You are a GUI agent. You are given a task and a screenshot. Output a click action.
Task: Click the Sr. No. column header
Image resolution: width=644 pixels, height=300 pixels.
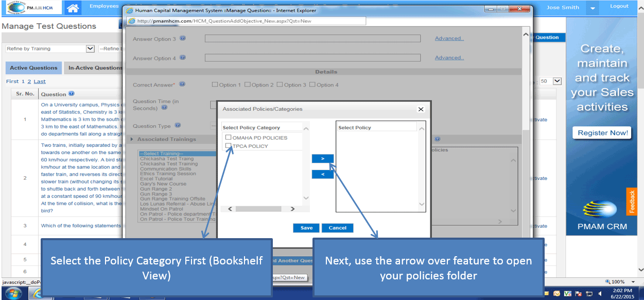click(25, 94)
